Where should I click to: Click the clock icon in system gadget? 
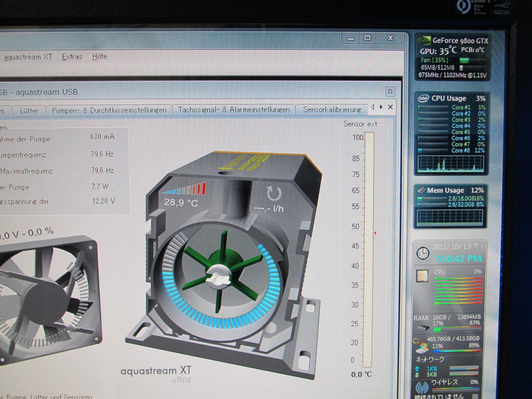coord(423,253)
